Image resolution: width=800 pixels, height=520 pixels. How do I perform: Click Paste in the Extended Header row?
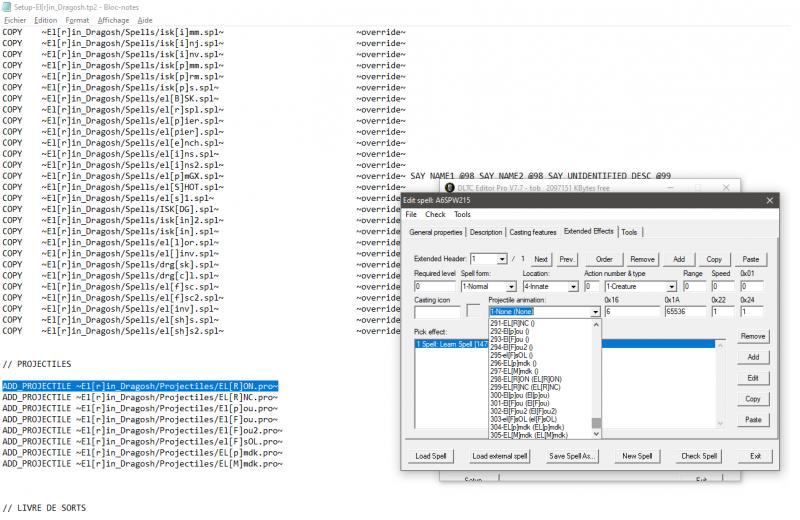click(751, 259)
